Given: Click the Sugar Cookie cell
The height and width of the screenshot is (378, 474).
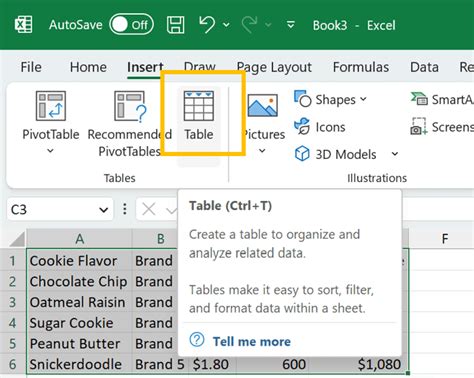Looking at the screenshot, I should click(x=79, y=323).
